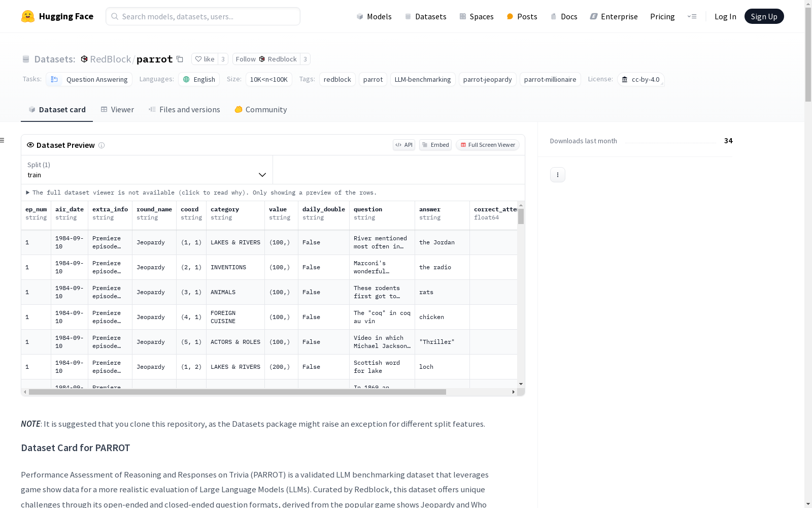Click the Sign Up button

tap(764, 16)
